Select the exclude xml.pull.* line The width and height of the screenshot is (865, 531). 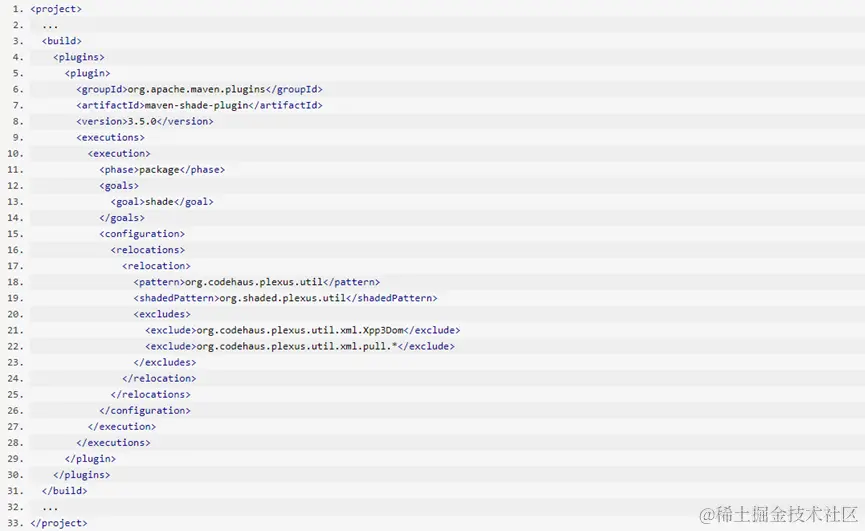300,346
